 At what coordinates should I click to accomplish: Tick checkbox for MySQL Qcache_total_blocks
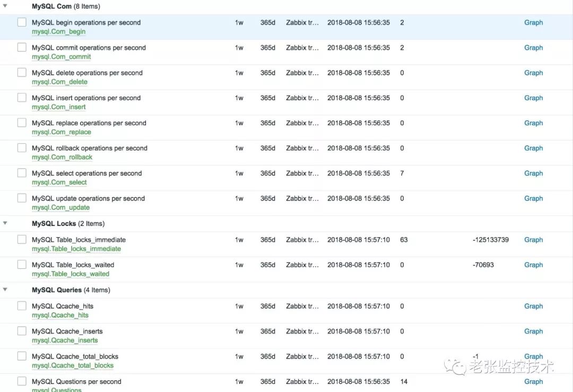(x=22, y=356)
